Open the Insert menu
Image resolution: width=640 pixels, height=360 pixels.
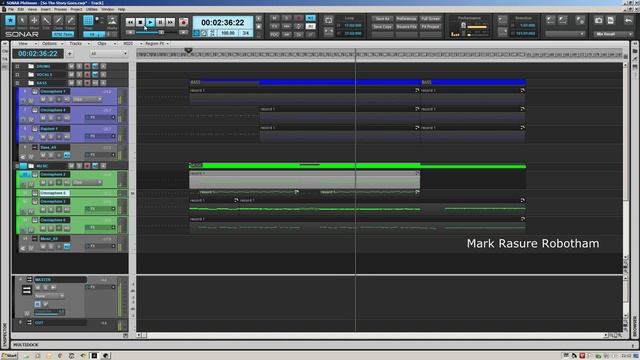[x=45, y=9]
